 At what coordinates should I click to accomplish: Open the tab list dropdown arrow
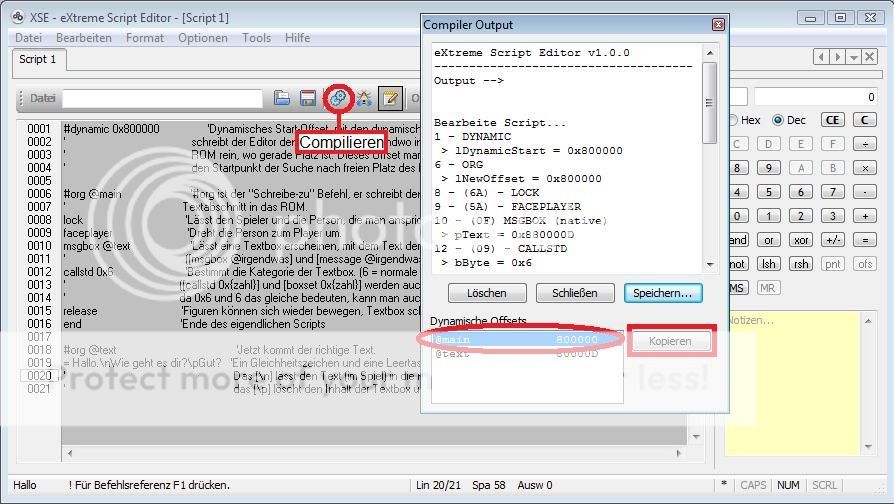tap(856, 58)
